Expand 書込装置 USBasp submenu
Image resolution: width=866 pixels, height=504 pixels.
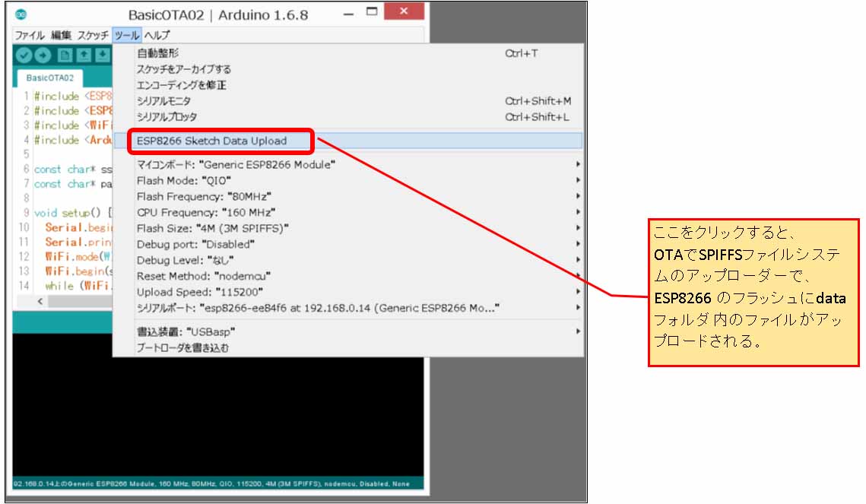click(x=348, y=331)
